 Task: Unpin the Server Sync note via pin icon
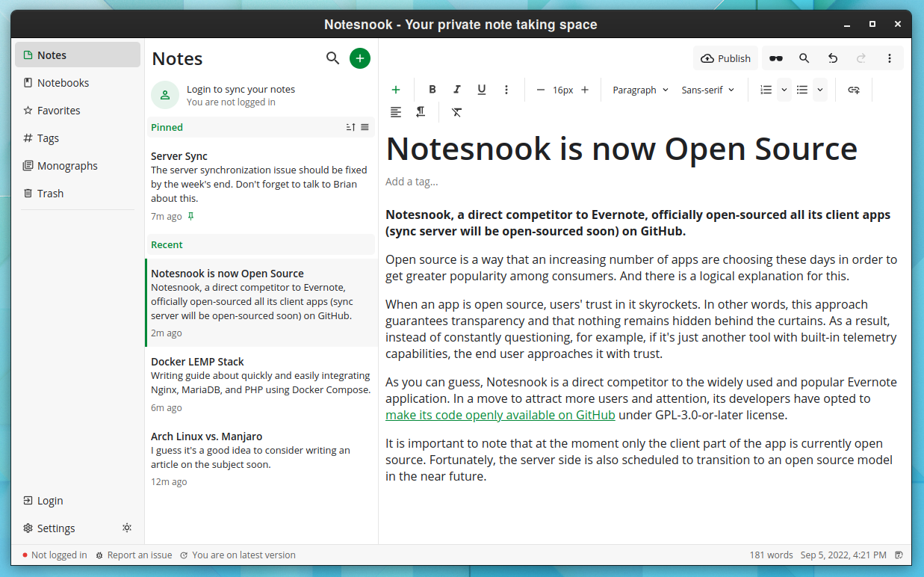pos(190,217)
